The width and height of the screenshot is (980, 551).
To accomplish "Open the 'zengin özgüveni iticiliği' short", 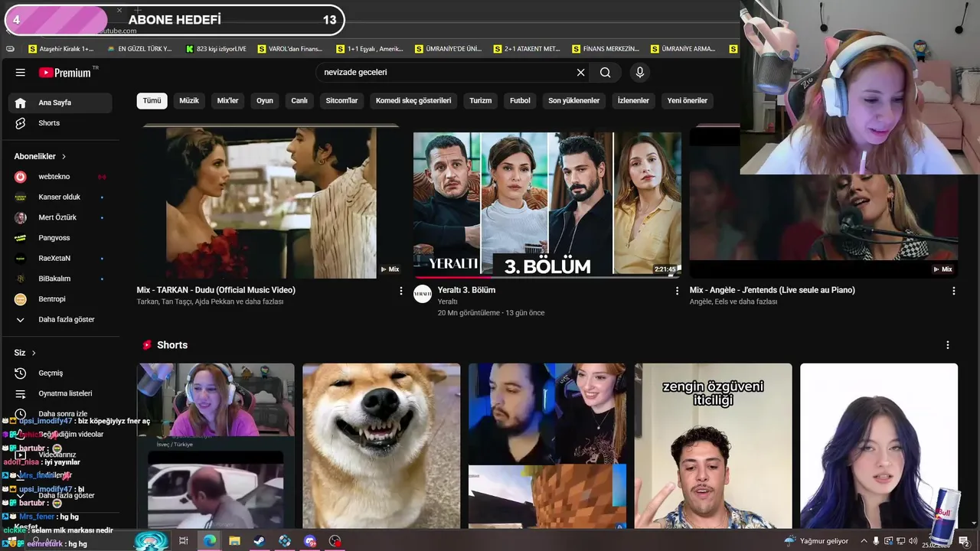I will pos(713,446).
